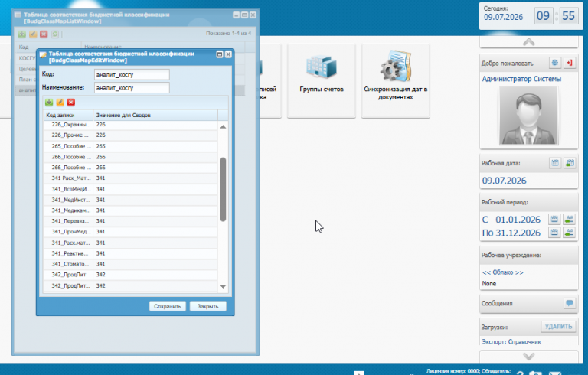This screenshot has height=375, width=588.
Task: Select row 341_Реактив... in the table
Action: pyautogui.click(x=130, y=253)
